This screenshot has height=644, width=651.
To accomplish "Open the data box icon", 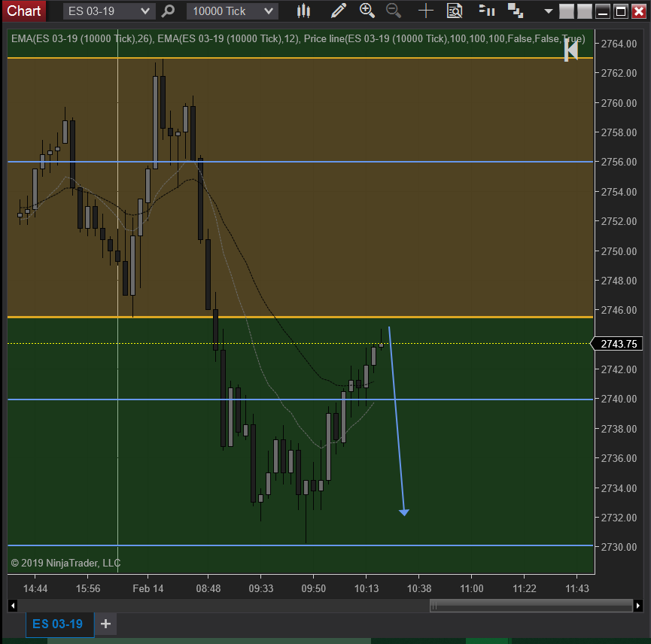I will 455,11.
